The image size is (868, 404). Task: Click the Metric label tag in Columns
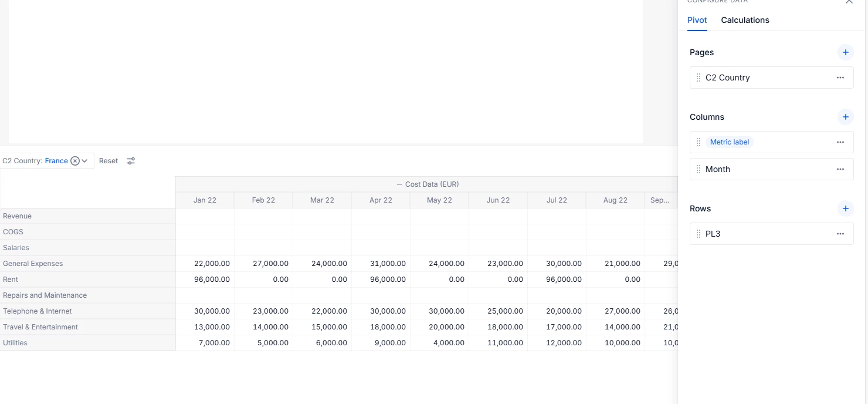730,142
